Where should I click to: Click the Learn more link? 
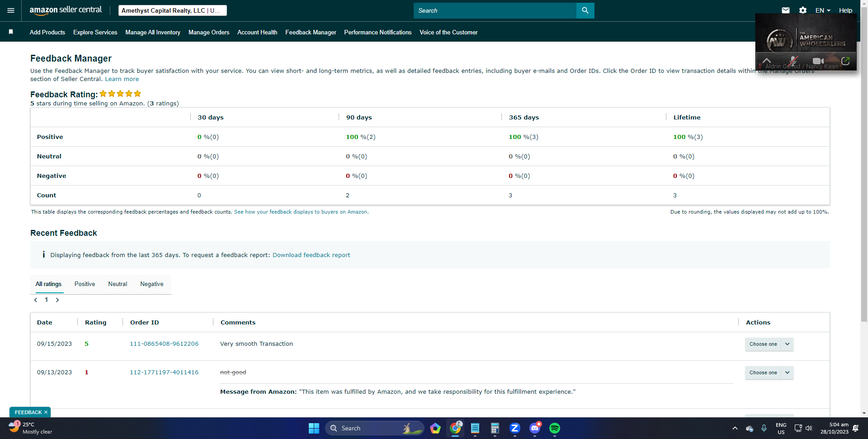click(122, 79)
